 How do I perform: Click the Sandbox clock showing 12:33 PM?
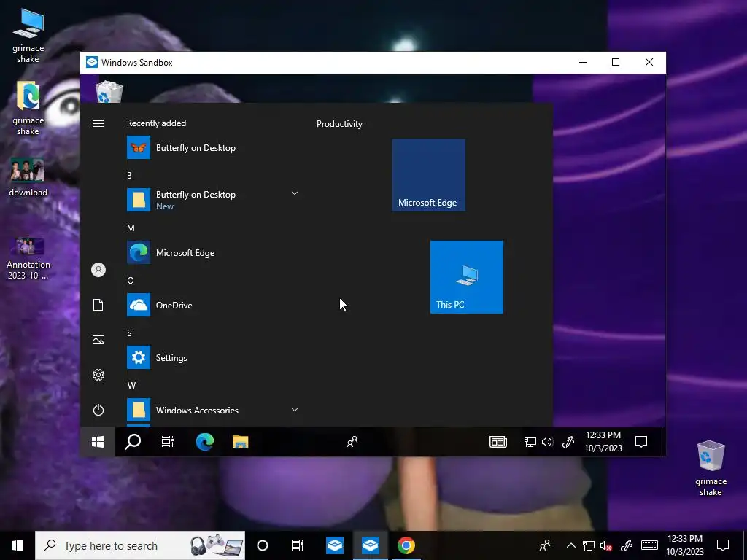[x=603, y=441]
